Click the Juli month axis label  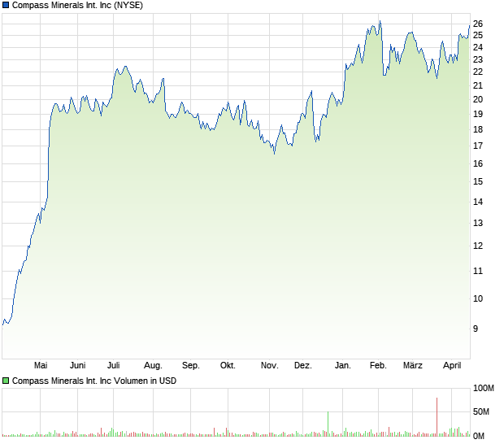[x=114, y=366]
